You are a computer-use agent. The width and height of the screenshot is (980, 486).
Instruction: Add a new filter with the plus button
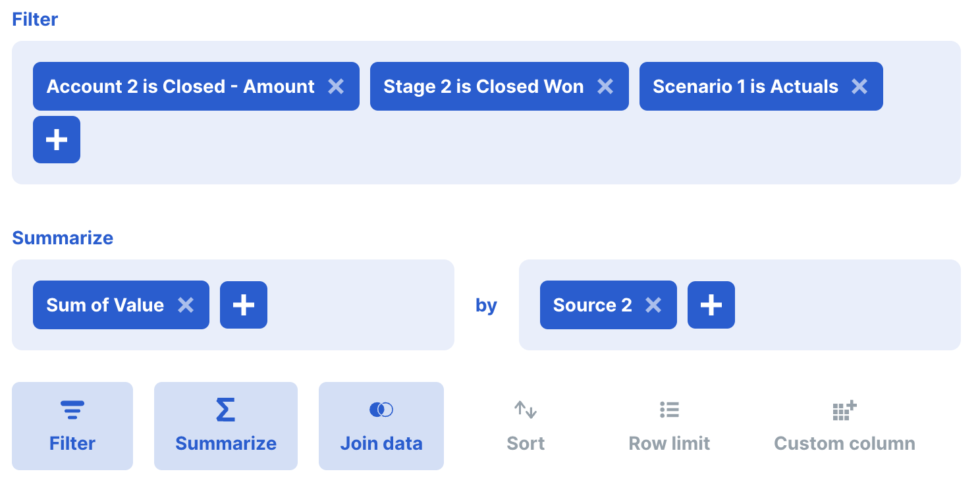56,140
